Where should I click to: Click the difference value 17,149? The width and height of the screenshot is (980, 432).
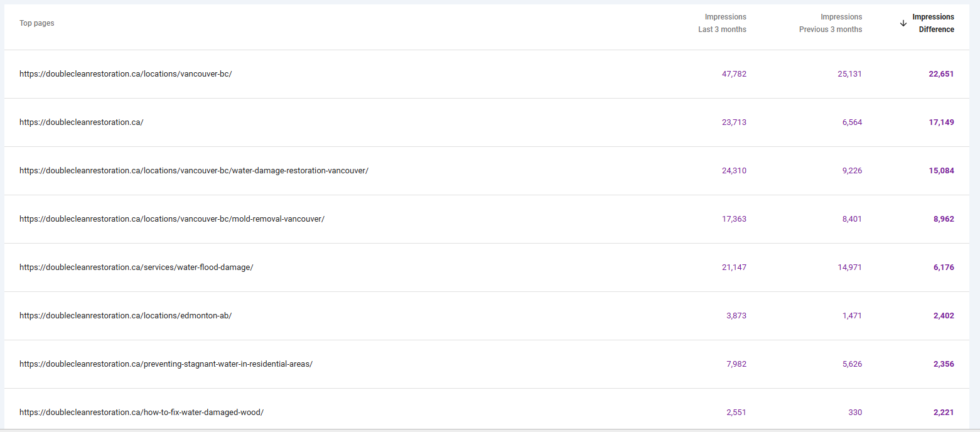click(941, 122)
